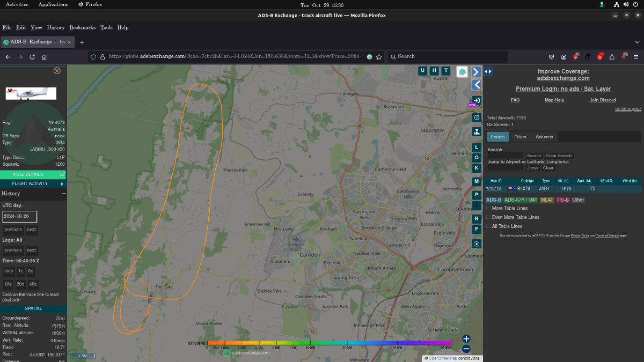Open Activities overview in top bar
The width and height of the screenshot is (644, 362).
pos(17,4)
